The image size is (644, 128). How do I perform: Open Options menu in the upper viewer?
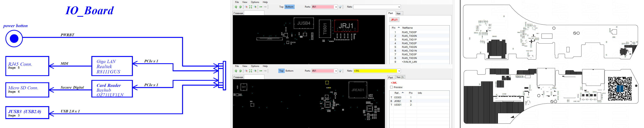click(255, 2)
